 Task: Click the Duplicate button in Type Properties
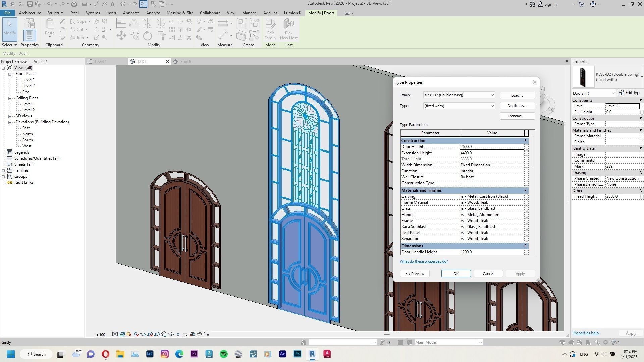(517, 106)
